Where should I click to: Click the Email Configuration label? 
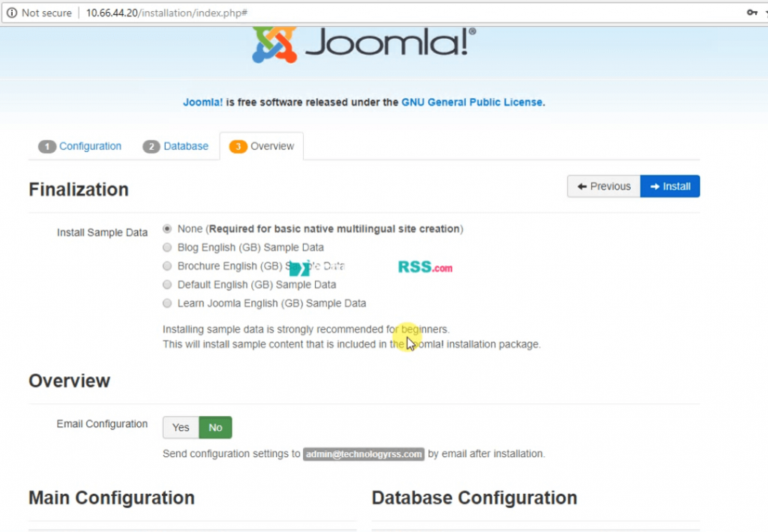click(x=102, y=424)
